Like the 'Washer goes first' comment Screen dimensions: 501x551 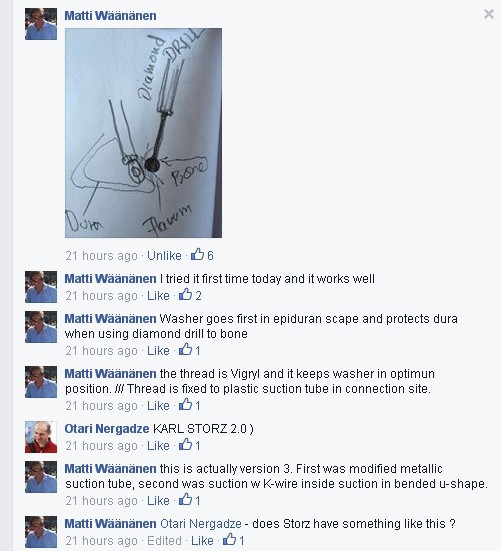point(158,350)
